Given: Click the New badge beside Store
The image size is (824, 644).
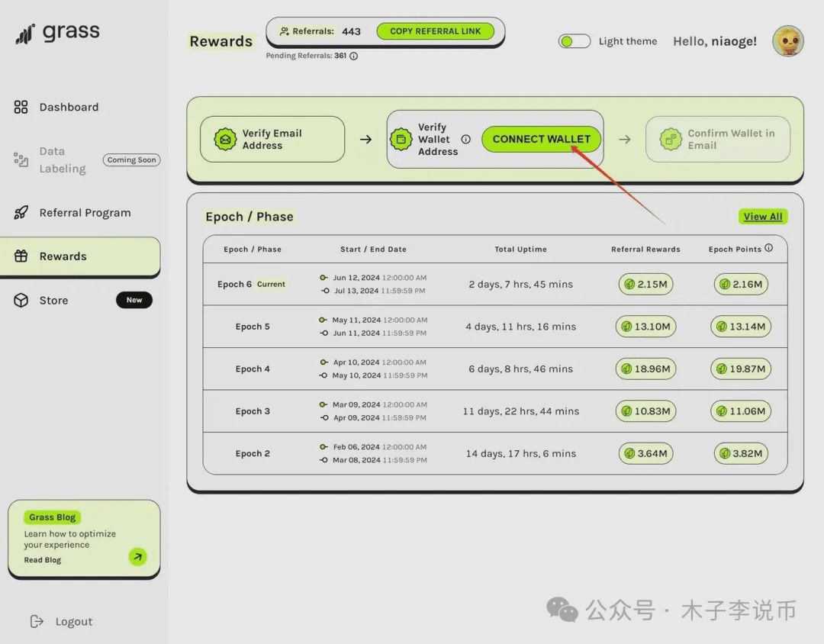Looking at the screenshot, I should (x=134, y=300).
